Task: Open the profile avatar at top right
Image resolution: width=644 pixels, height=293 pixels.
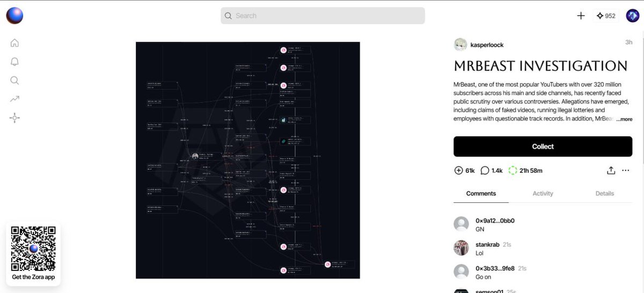Action: coord(632,16)
